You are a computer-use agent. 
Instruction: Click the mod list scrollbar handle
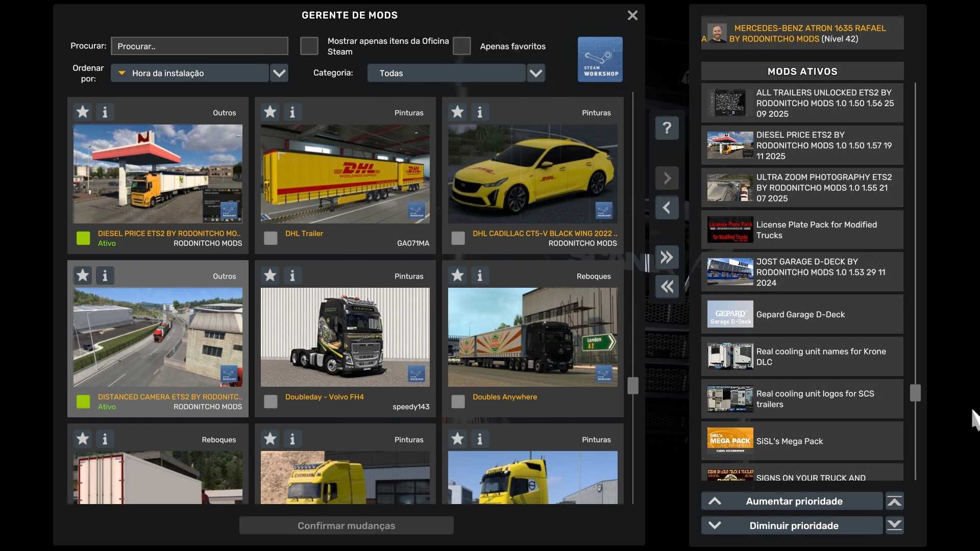[x=633, y=386]
